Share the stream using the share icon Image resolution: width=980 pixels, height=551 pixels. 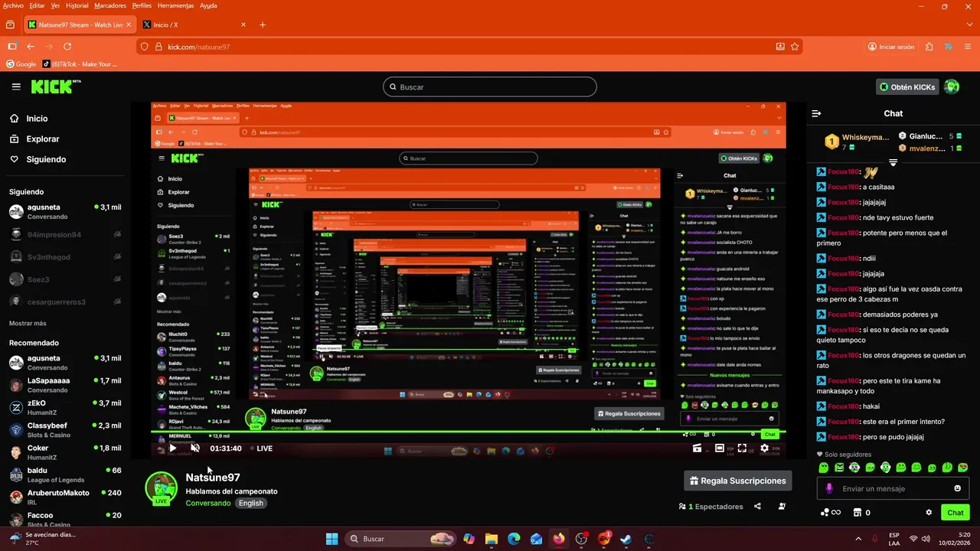[x=757, y=506]
